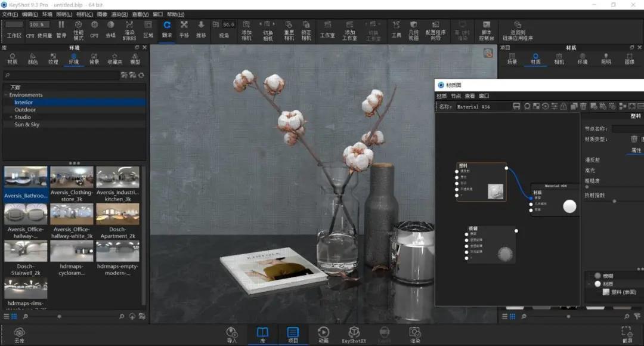Viewport: 644px width, 346px height.
Task: Select the Outdoor environments folder
Action: [x=25, y=110]
